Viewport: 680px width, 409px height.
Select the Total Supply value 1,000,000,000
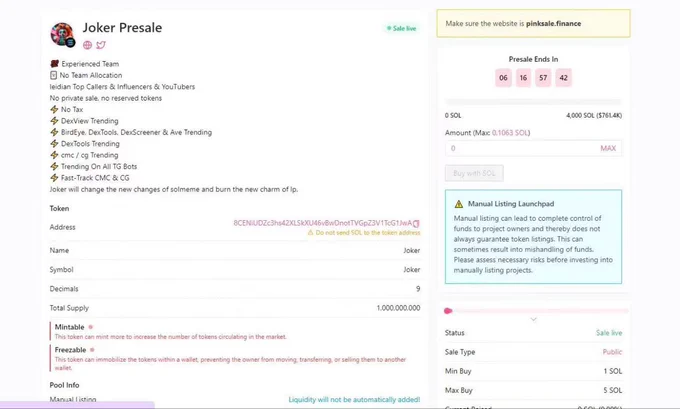tap(398, 308)
